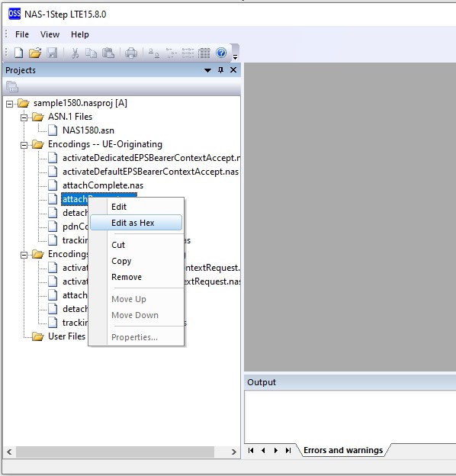Click the file icon beside attachComplete.nas
The height and width of the screenshot is (476, 456).
53,185
